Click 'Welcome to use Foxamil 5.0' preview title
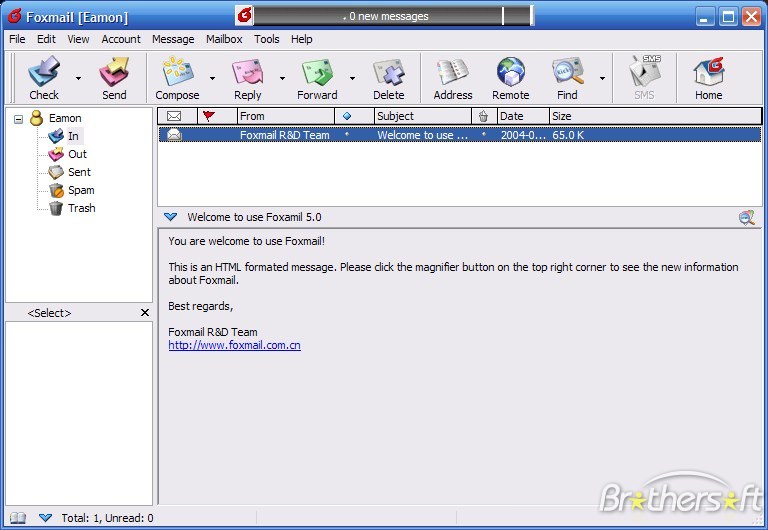Screen dimensions: 768x530 [x=254, y=217]
